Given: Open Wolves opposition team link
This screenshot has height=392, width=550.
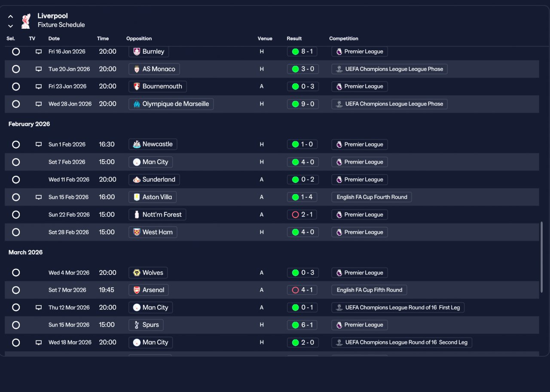Looking at the screenshot, I should [148, 273].
